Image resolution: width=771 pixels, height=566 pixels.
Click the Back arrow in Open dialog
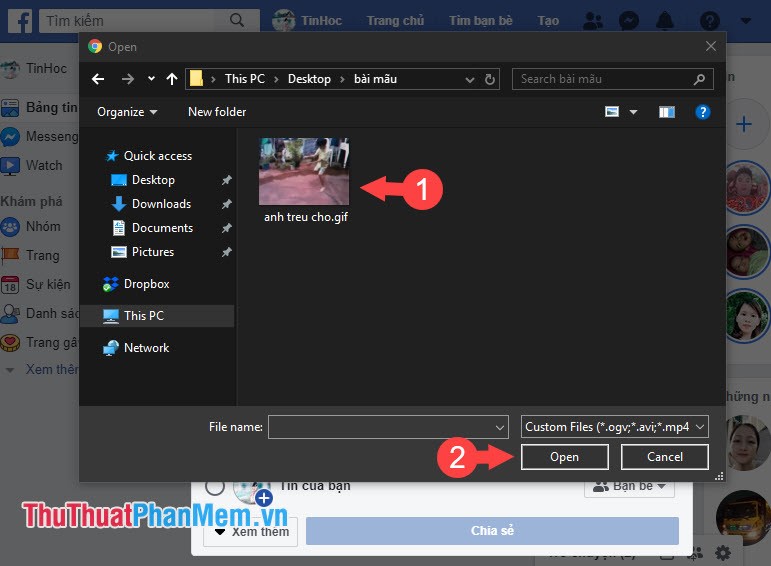click(98, 79)
